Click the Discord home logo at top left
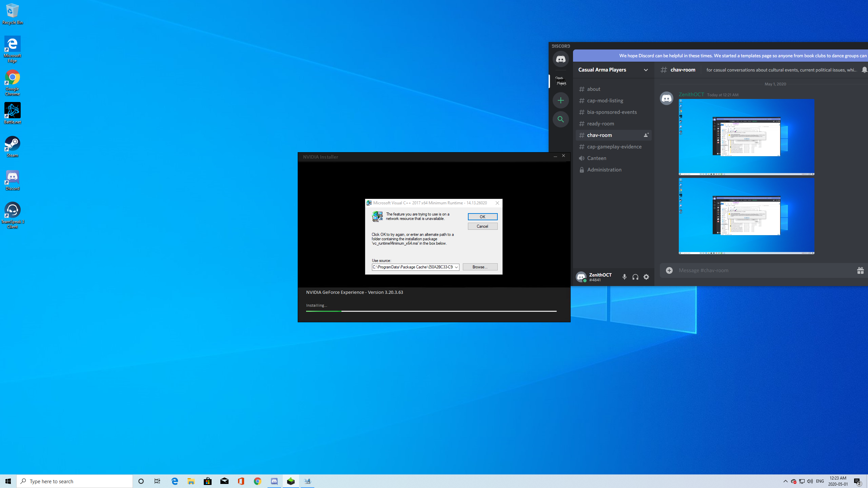This screenshot has height=488, width=868. 561,59
